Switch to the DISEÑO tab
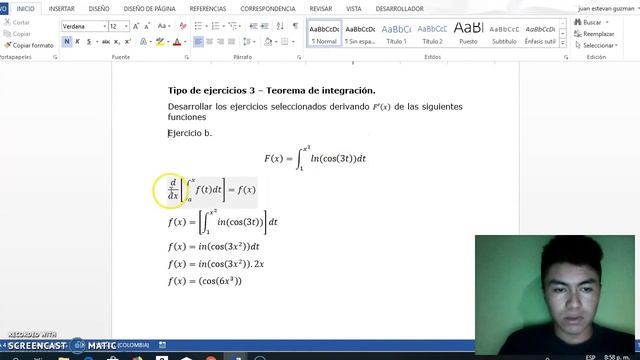This screenshot has width=640, height=360. coord(99,9)
